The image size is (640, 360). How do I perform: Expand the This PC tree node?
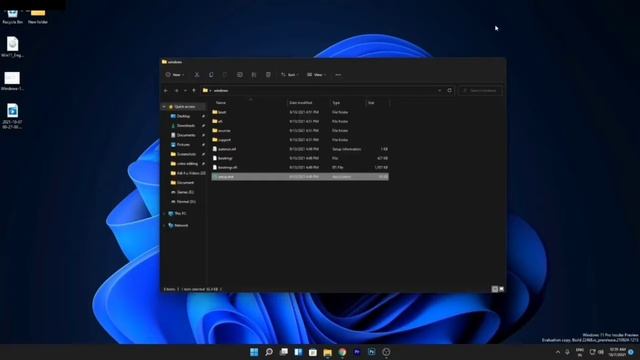(x=164, y=213)
